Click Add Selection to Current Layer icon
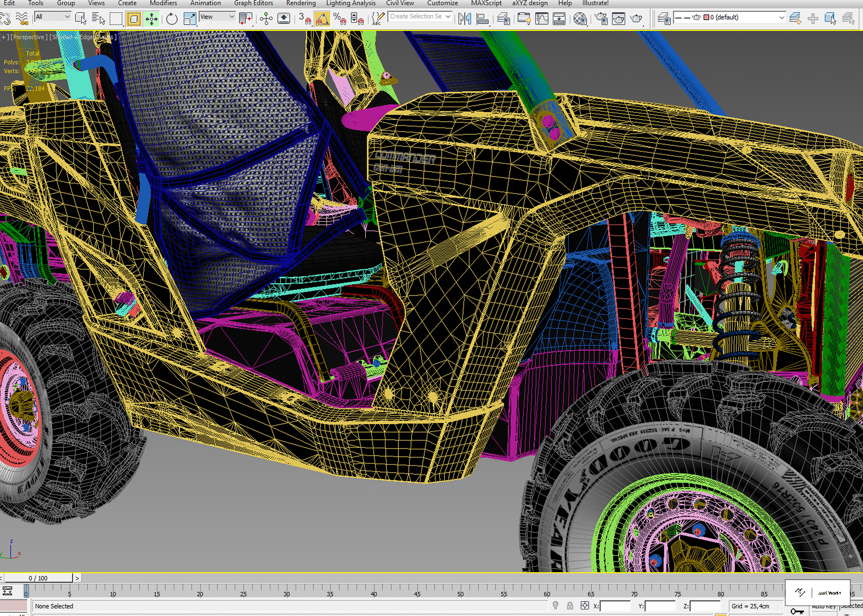 coord(813,18)
